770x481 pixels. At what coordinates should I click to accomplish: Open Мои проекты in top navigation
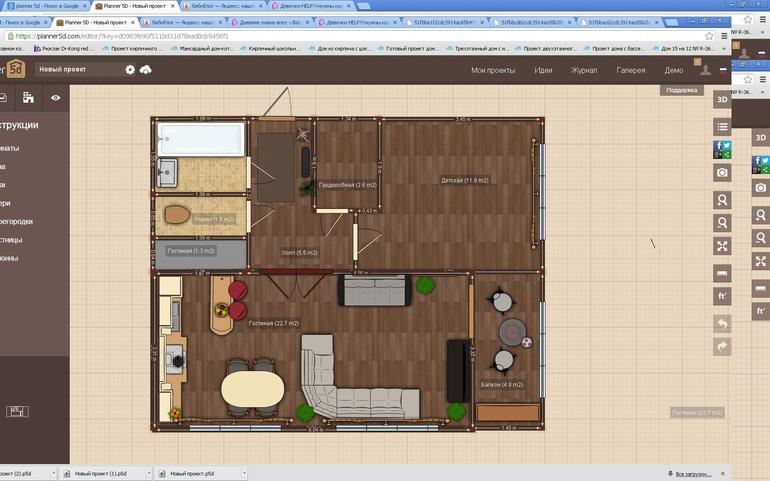493,70
